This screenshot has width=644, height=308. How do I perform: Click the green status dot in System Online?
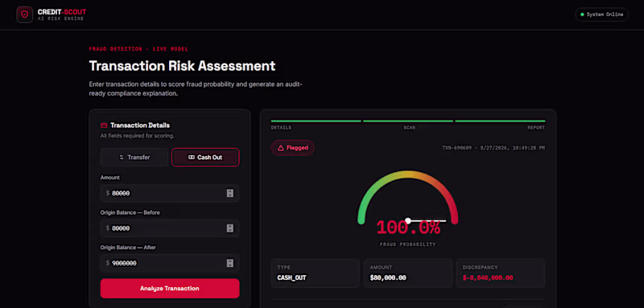point(582,14)
